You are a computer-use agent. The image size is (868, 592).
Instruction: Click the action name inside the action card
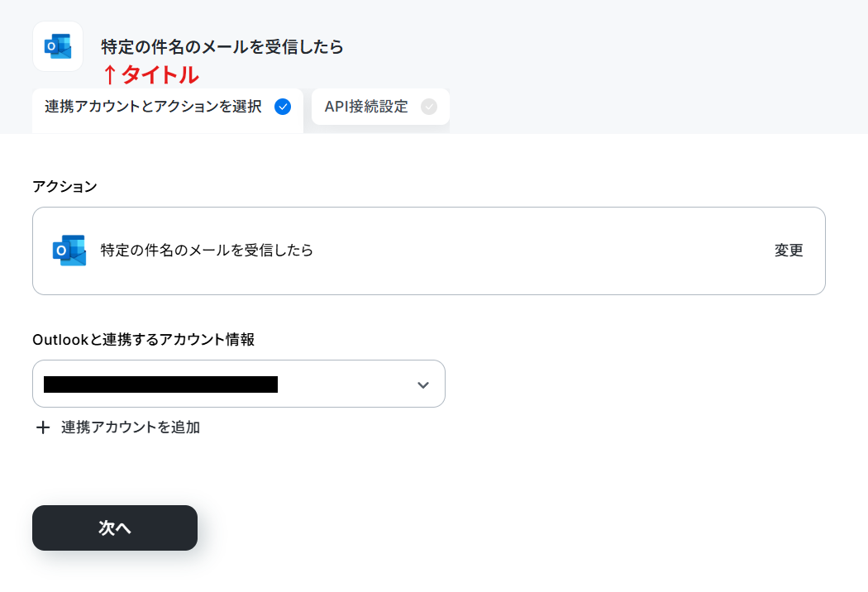point(207,251)
